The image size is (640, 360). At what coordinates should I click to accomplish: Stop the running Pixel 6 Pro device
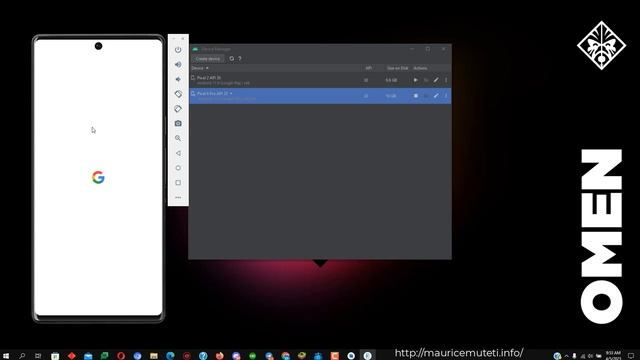[416, 96]
